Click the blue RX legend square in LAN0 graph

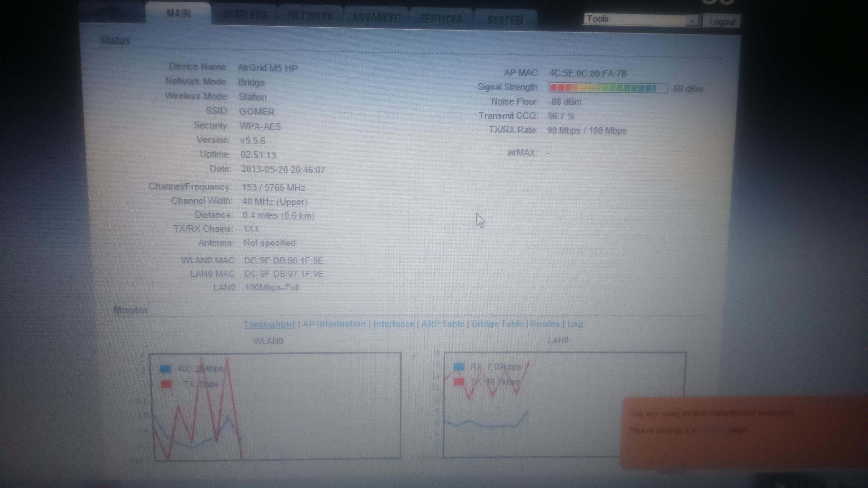coord(459,367)
